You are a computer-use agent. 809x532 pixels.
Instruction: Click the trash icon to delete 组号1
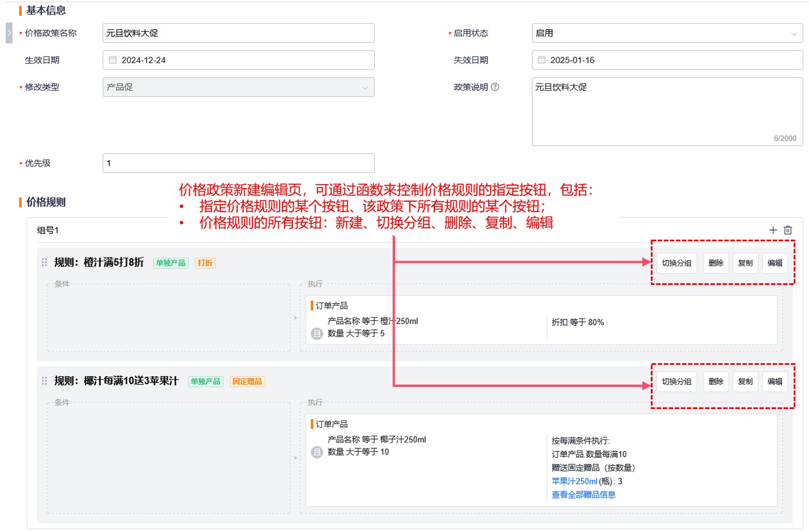(788, 230)
